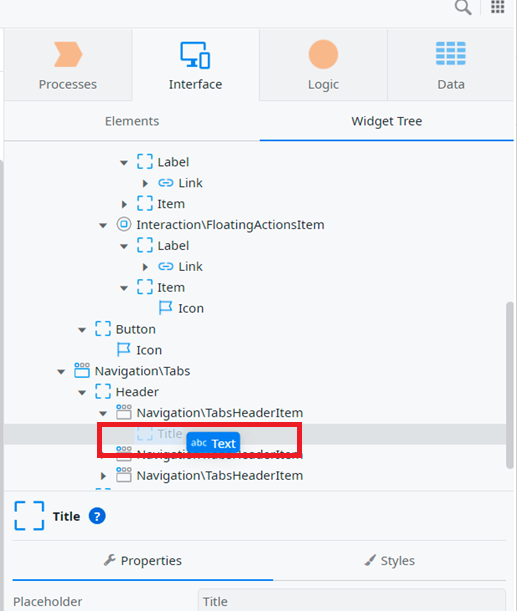This screenshot has height=611, width=517.
Task: Collapse the Navigation\Tabs node
Action: [61, 371]
